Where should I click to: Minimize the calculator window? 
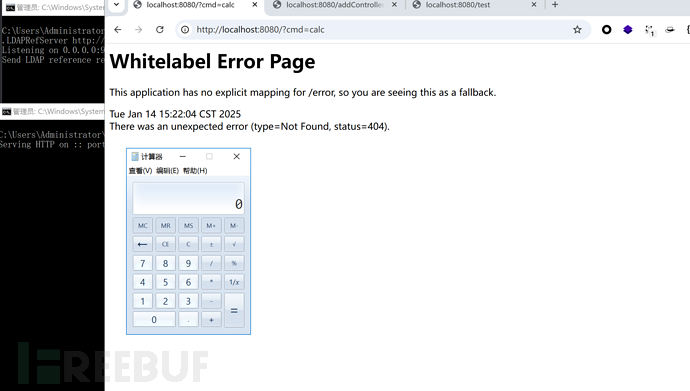click(183, 157)
